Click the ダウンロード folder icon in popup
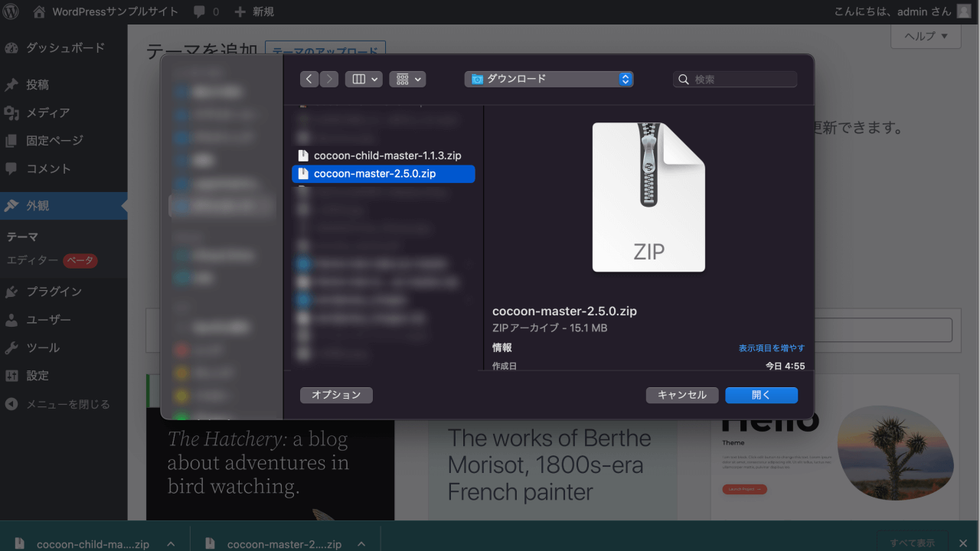This screenshot has width=980, height=551. click(x=478, y=79)
